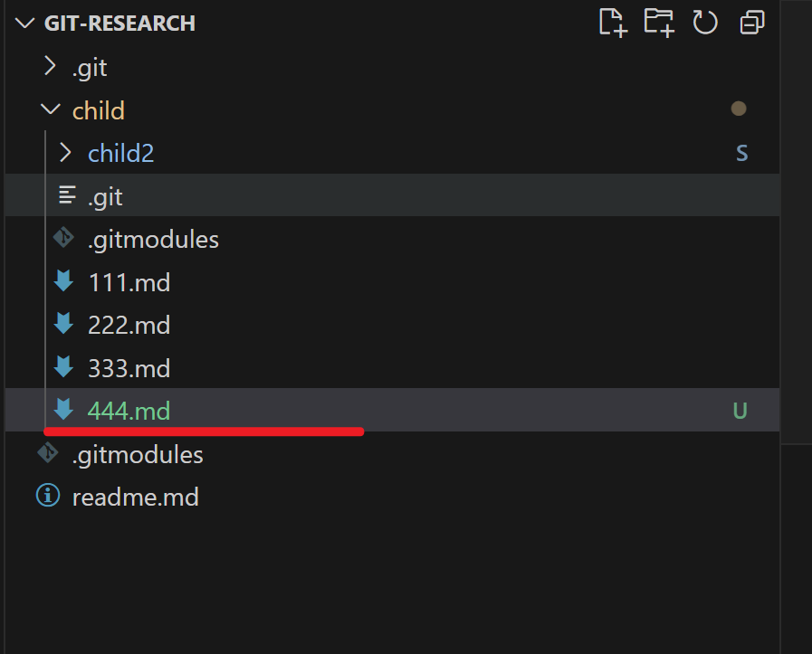Click the modified dot badge on child
Viewport: 812px width, 654px height.
739,109
